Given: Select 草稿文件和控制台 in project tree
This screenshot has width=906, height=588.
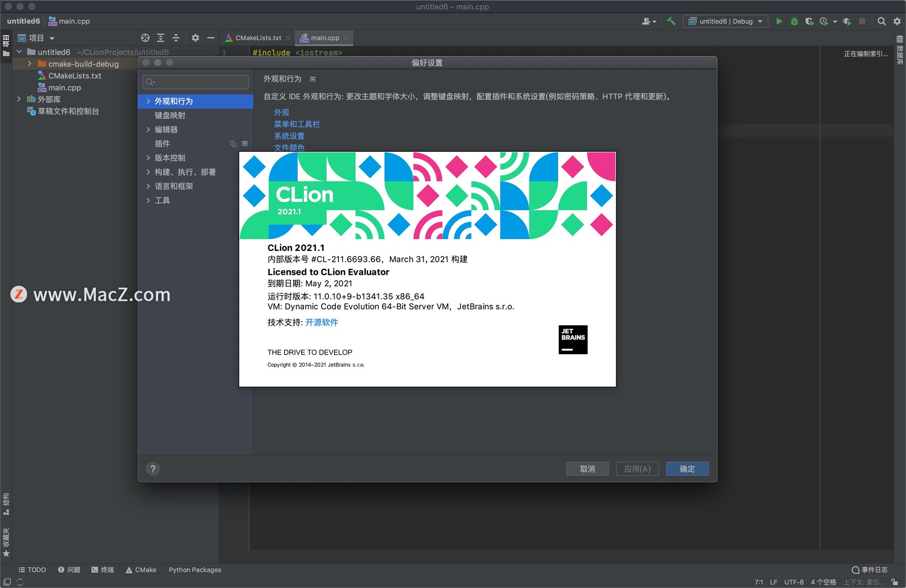Looking at the screenshot, I should 68,111.
